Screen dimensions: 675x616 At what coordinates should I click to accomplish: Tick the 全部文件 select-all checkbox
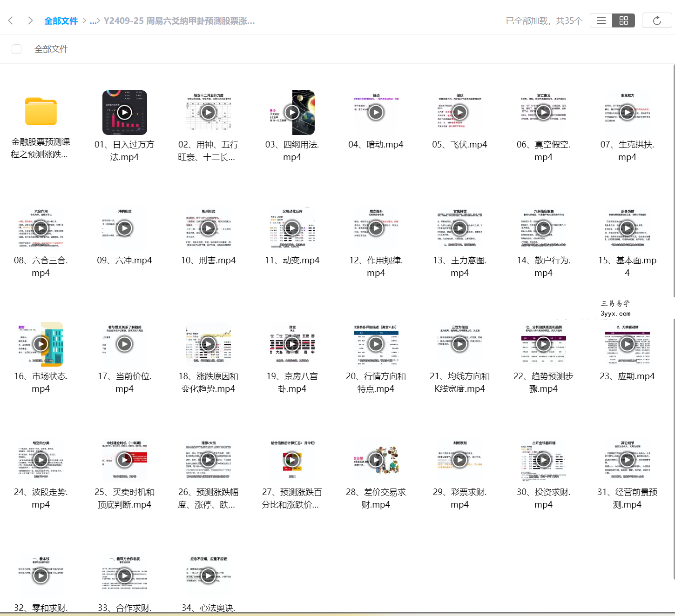click(x=17, y=49)
